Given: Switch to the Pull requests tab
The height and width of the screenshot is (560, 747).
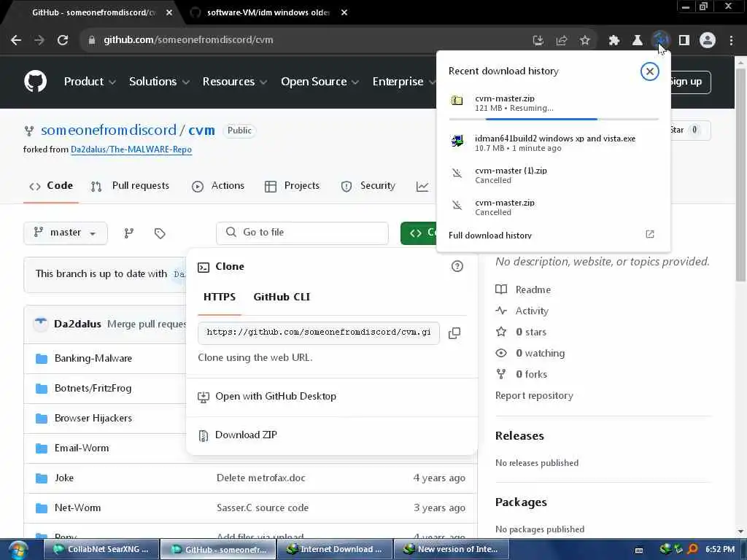Looking at the screenshot, I should [x=130, y=186].
